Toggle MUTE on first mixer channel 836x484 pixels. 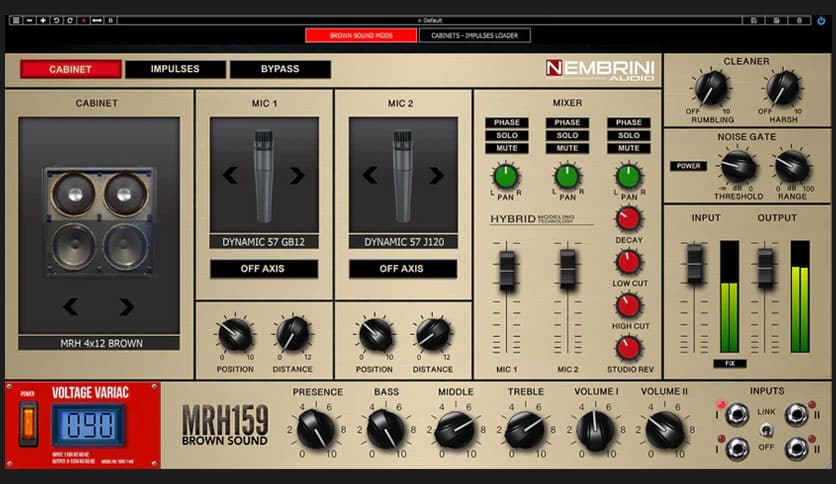coord(507,148)
